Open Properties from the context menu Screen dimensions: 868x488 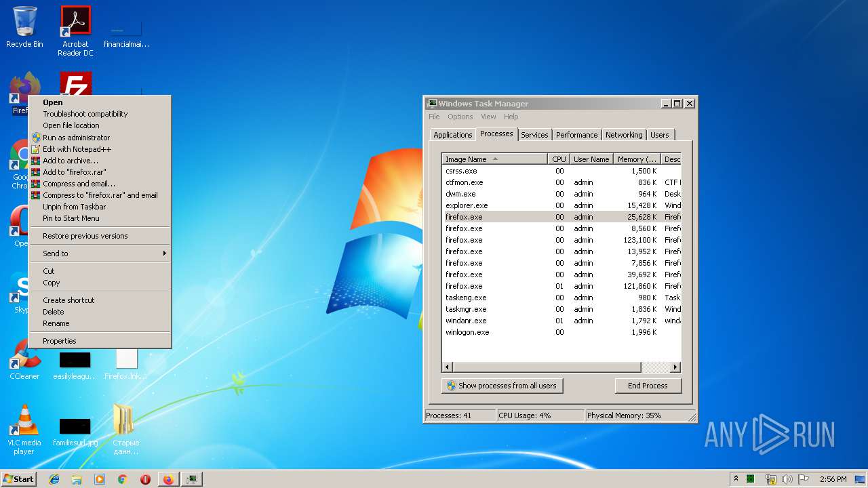[100, 341]
